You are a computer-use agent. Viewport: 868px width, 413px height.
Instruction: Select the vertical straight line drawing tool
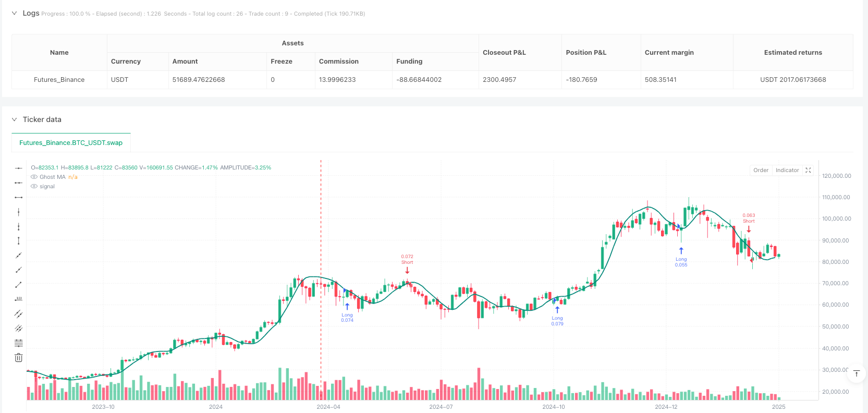pos(19,212)
